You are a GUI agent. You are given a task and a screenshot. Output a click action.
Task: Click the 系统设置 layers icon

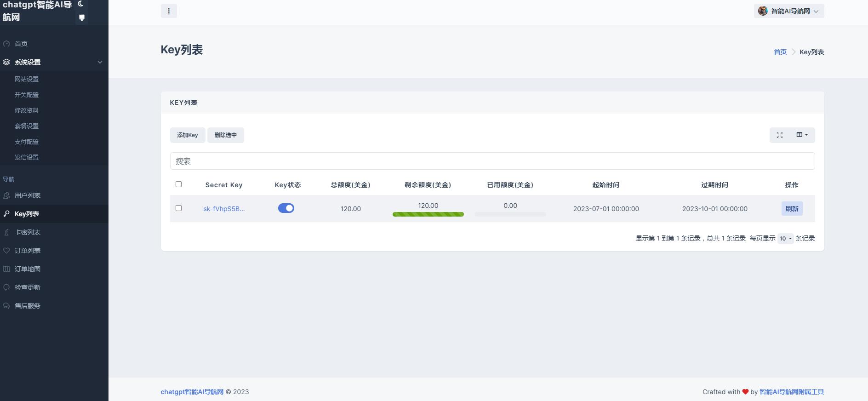pyautogui.click(x=6, y=62)
